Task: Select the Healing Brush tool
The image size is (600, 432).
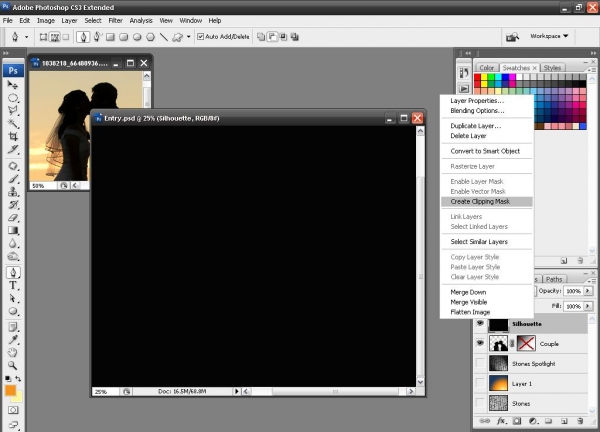Action: [13, 166]
